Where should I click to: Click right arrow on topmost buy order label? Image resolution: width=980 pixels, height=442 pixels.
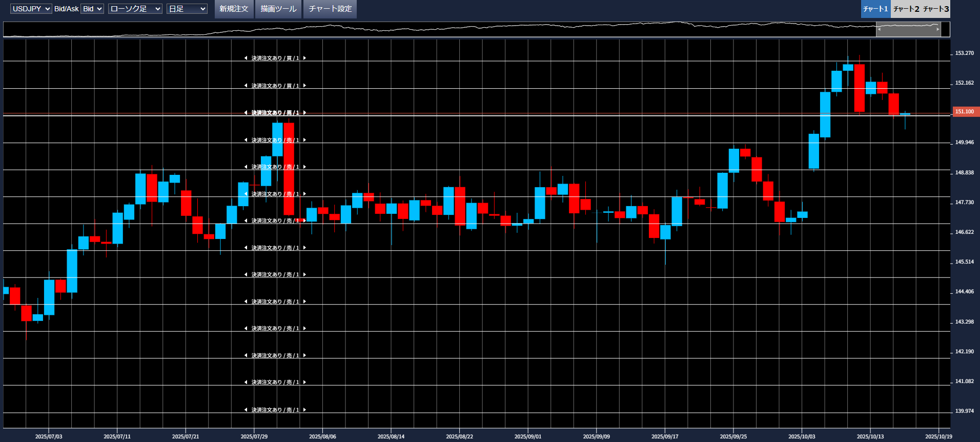(304, 58)
